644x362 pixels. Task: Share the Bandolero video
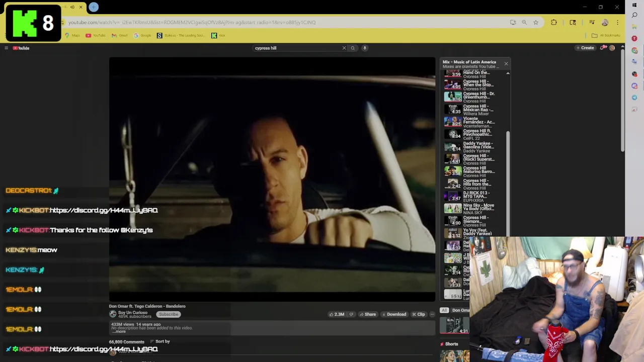click(368, 314)
